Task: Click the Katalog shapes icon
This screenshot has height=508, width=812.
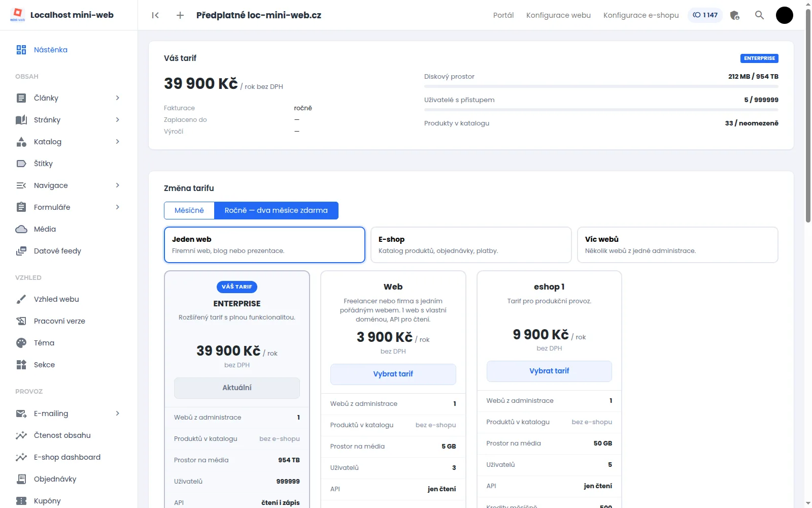Action: pyautogui.click(x=21, y=142)
